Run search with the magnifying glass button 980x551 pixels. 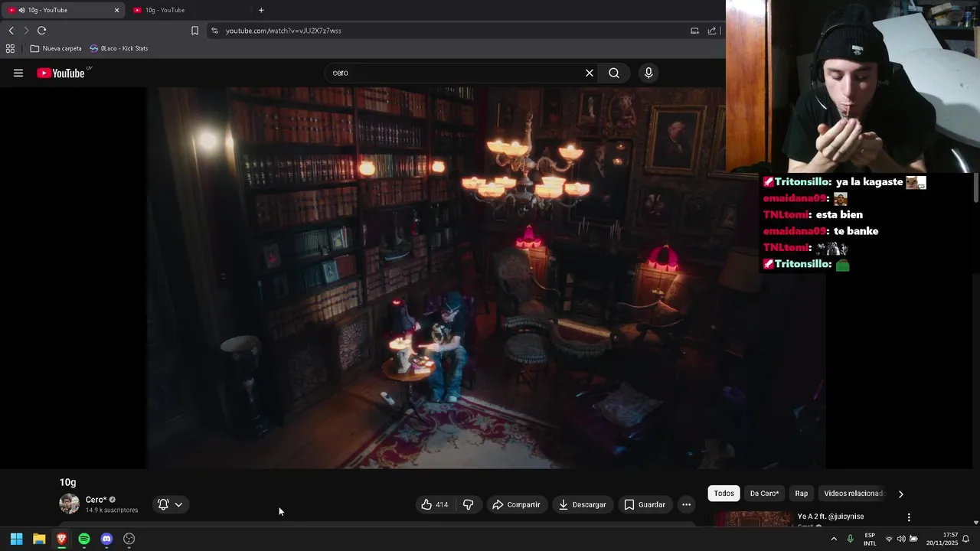click(x=614, y=73)
